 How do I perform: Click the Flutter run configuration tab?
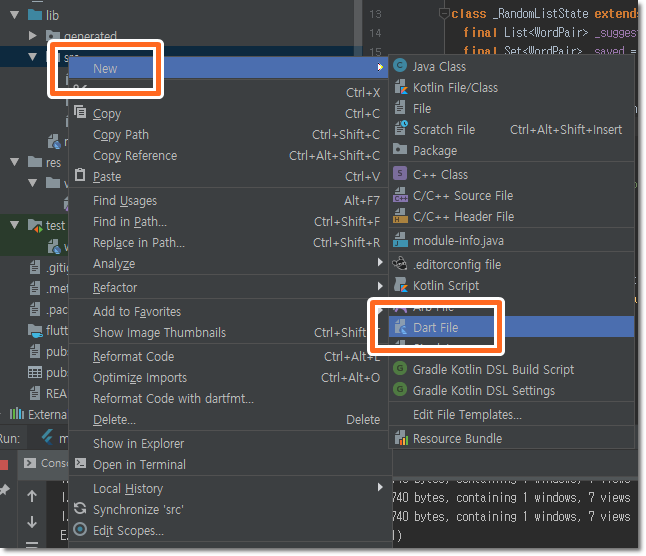coord(54,438)
